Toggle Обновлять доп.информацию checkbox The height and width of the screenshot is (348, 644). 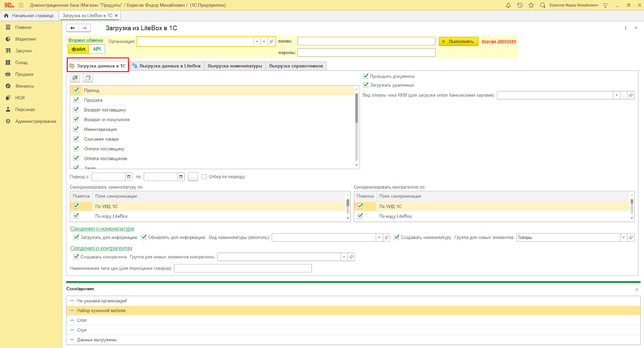[144, 237]
